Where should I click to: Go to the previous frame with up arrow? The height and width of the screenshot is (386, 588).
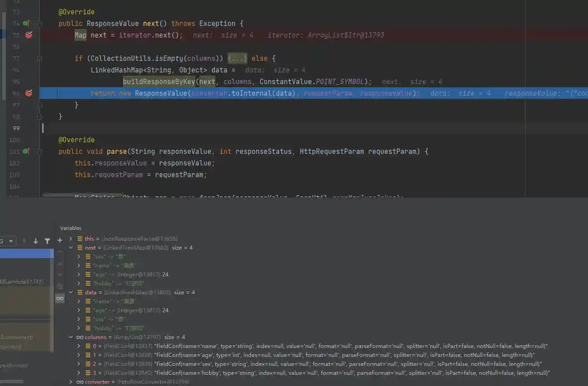click(x=25, y=241)
